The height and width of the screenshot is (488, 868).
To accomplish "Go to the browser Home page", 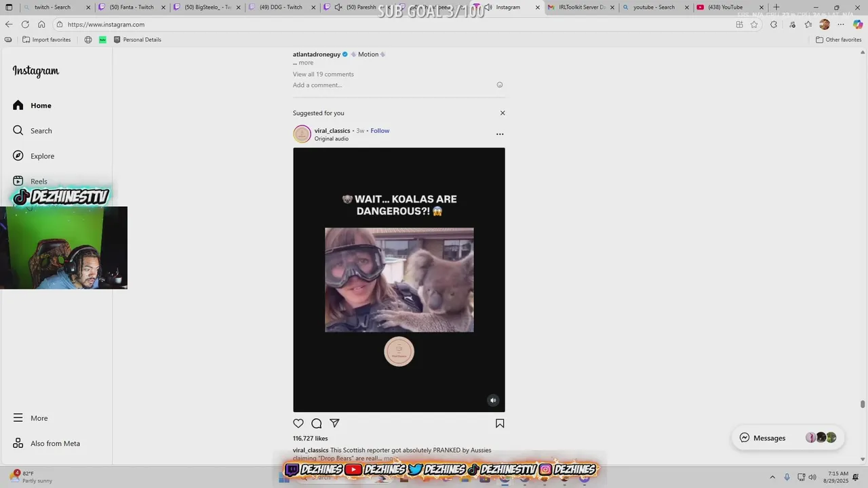I will (41, 24).
